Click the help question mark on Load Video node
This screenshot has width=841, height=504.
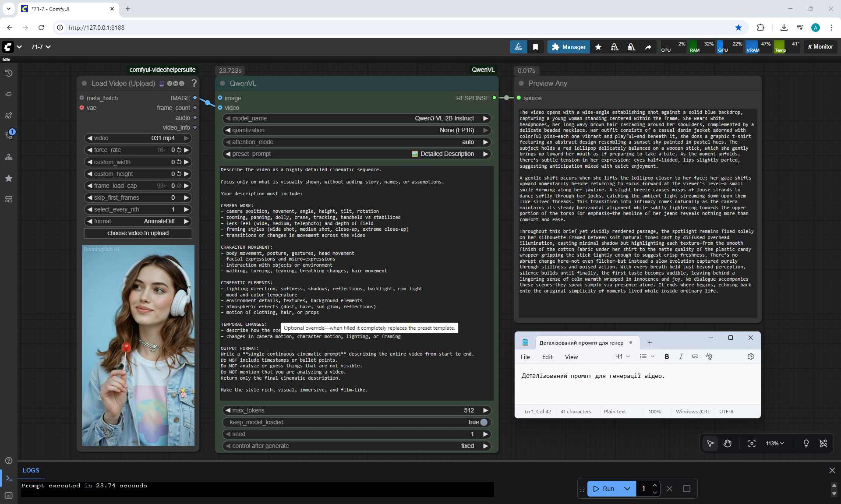(x=194, y=83)
